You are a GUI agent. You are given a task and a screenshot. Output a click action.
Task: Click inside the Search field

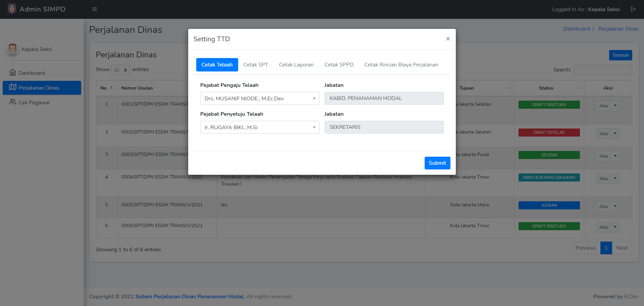click(602, 70)
